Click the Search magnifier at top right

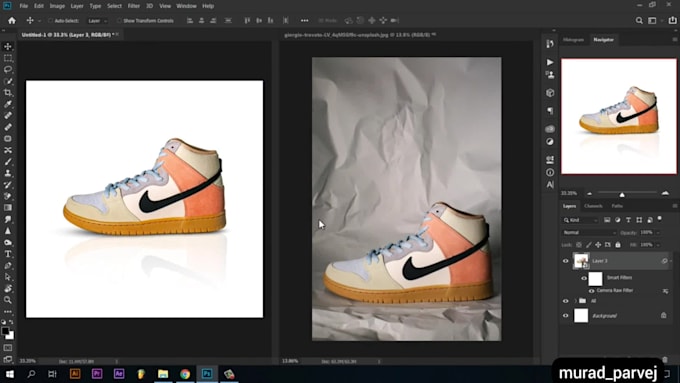[x=639, y=20]
